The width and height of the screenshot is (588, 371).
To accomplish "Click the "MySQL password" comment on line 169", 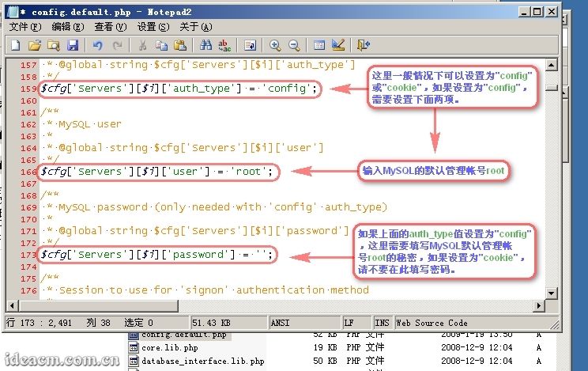I will (222, 207).
